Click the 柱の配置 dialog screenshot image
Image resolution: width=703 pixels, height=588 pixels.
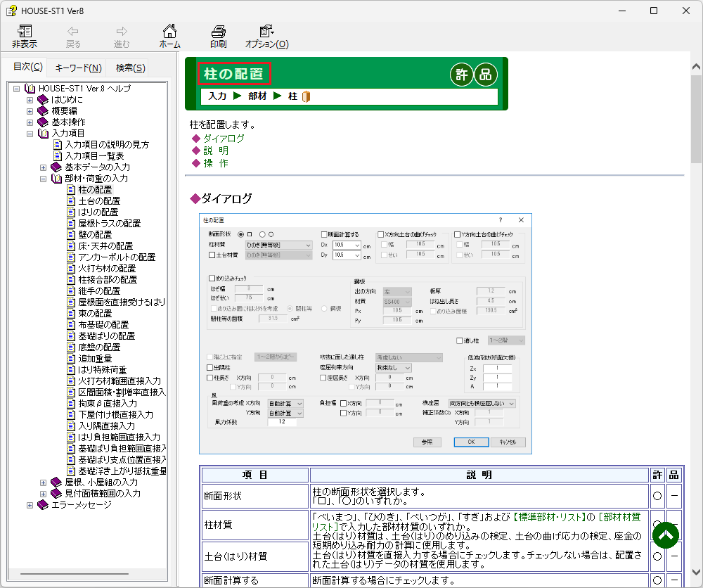(365, 333)
